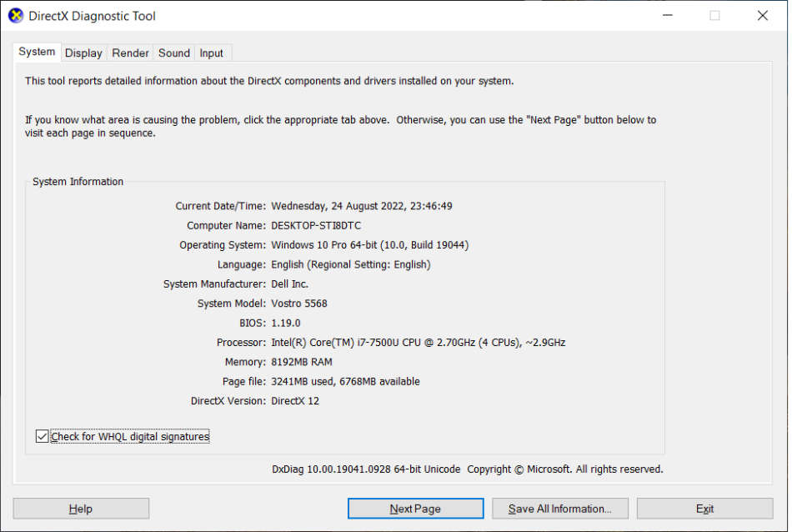Click the System Information section label
Image resolution: width=792 pixels, height=532 pixels.
[x=78, y=181]
